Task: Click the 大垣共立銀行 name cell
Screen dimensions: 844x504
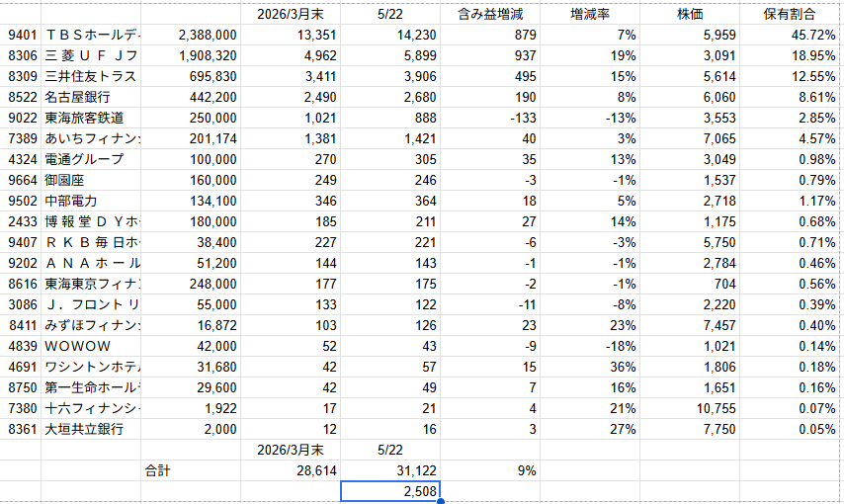Action: (x=91, y=429)
